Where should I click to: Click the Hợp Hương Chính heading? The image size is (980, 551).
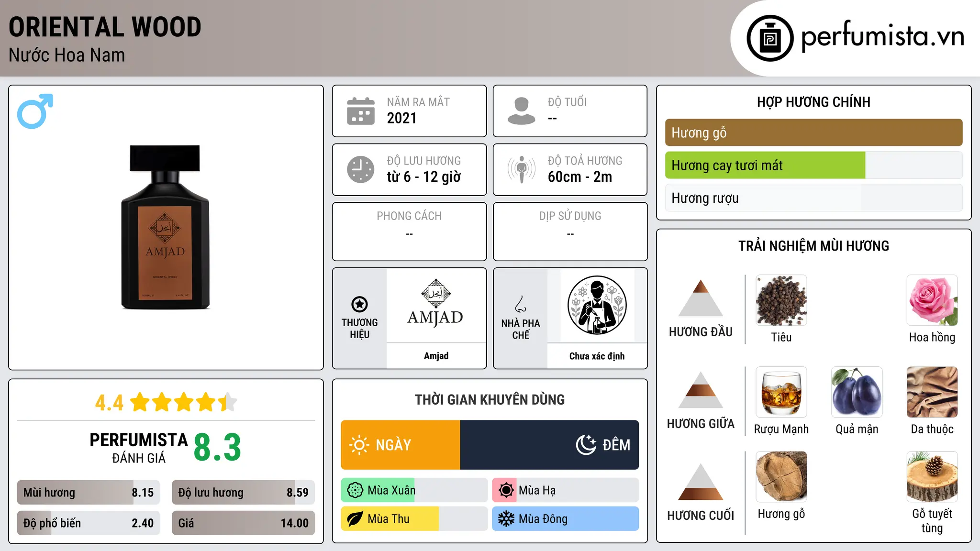(x=813, y=102)
